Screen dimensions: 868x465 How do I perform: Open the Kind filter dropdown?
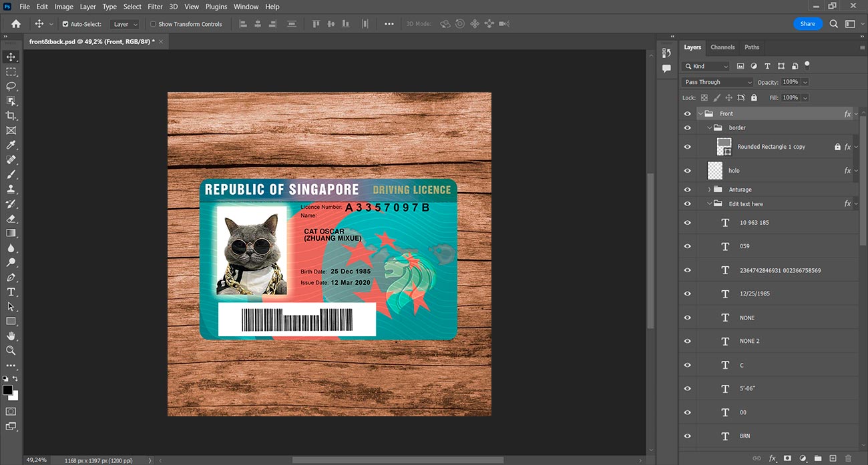[x=706, y=66]
